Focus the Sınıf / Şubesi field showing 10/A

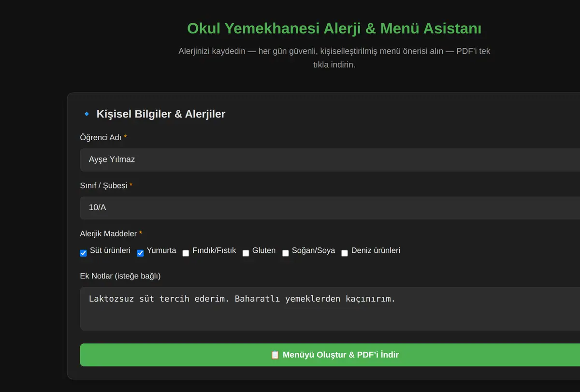[330, 208]
